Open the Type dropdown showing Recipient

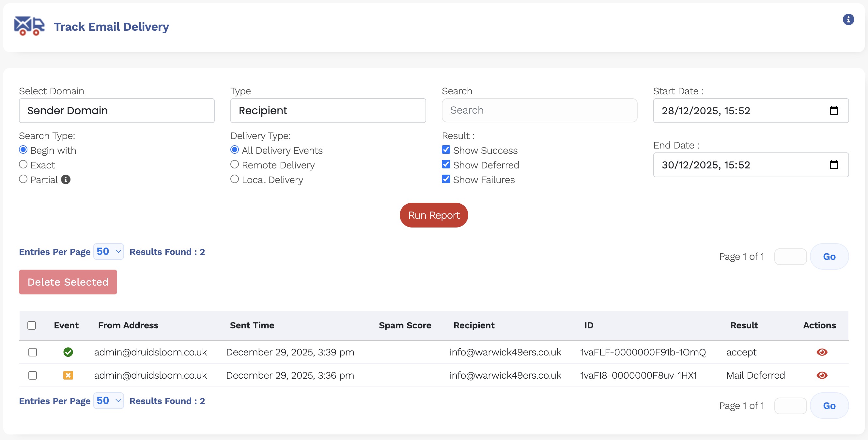click(328, 111)
